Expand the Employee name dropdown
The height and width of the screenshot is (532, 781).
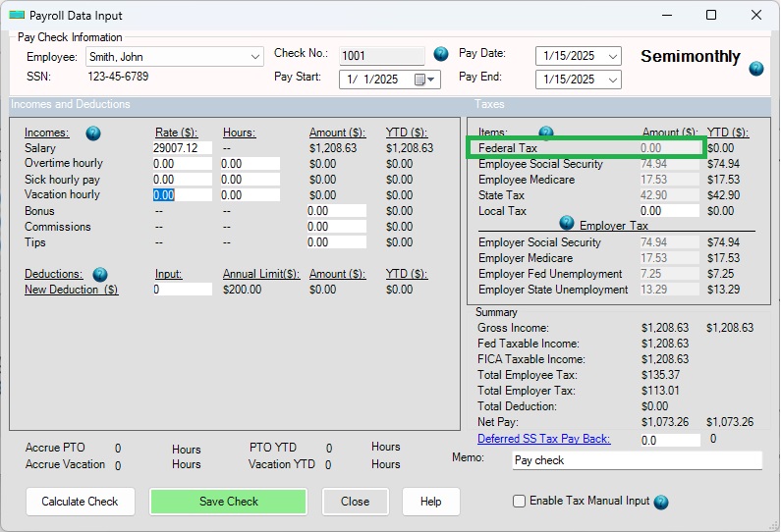coord(255,57)
